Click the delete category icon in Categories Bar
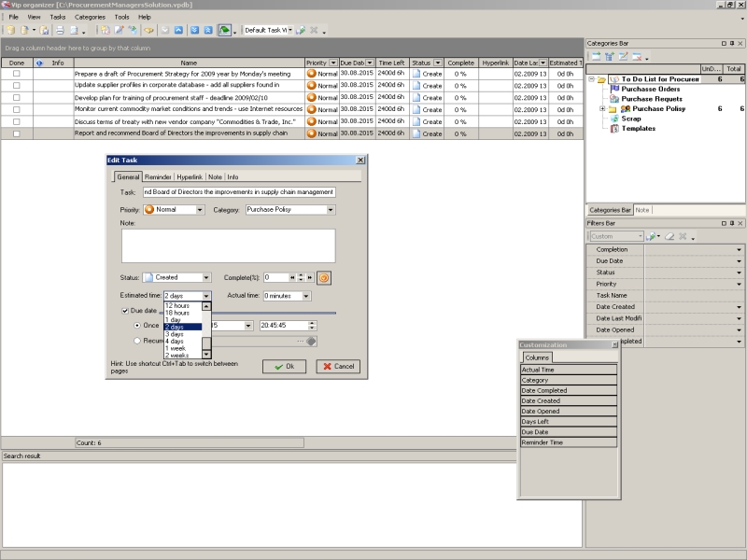The width and height of the screenshot is (747, 560). pyautogui.click(x=635, y=56)
